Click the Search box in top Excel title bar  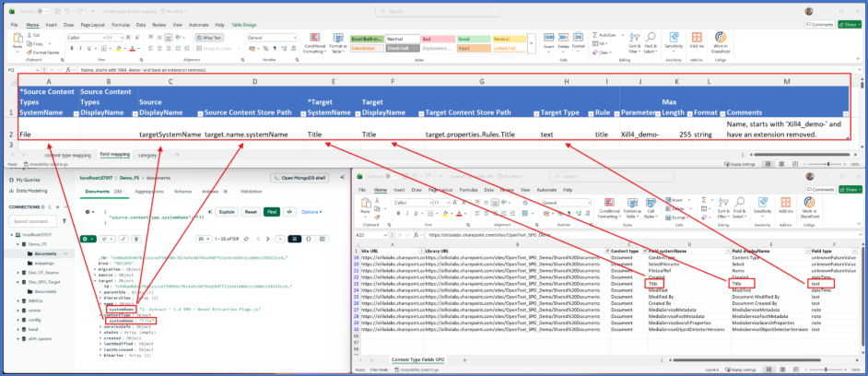438,11
